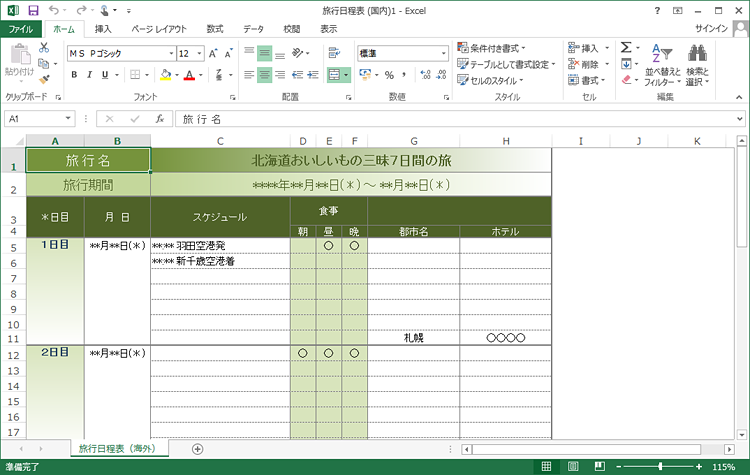750x475 pixels.
Task: Toggle top vertical alignment
Action: (x=249, y=53)
